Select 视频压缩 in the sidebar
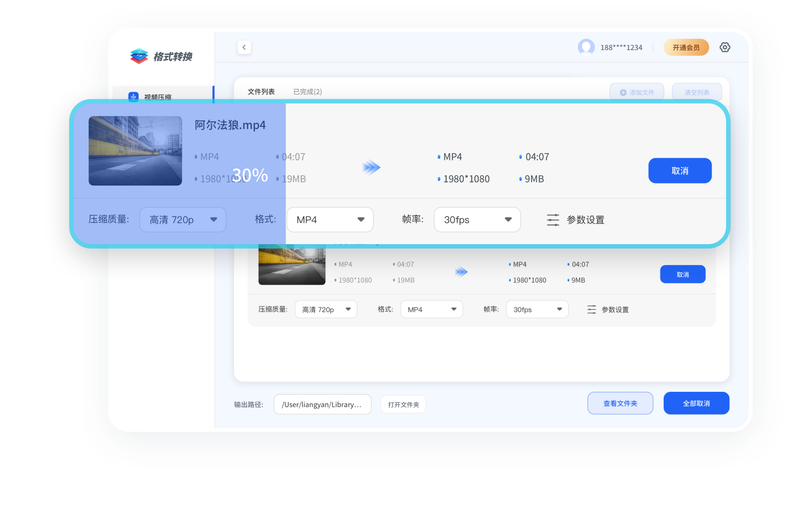Image resolution: width=789 pixels, height=532 pixels. pos(163,96)
